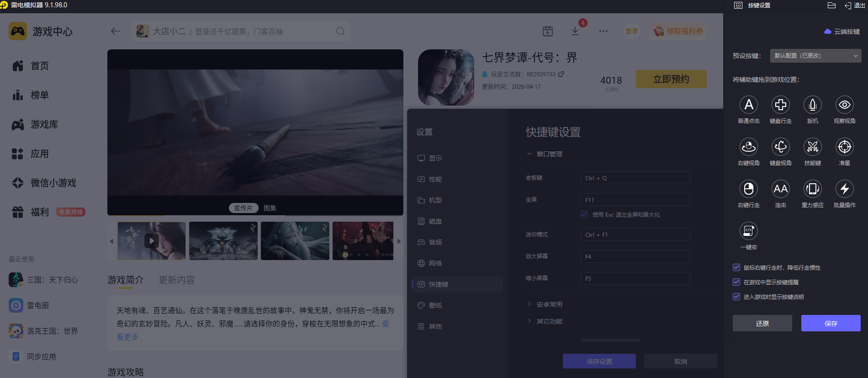868x378 pixels.
Task: Switch to the 更新内容 tab
Action: (x=177, y=280)
